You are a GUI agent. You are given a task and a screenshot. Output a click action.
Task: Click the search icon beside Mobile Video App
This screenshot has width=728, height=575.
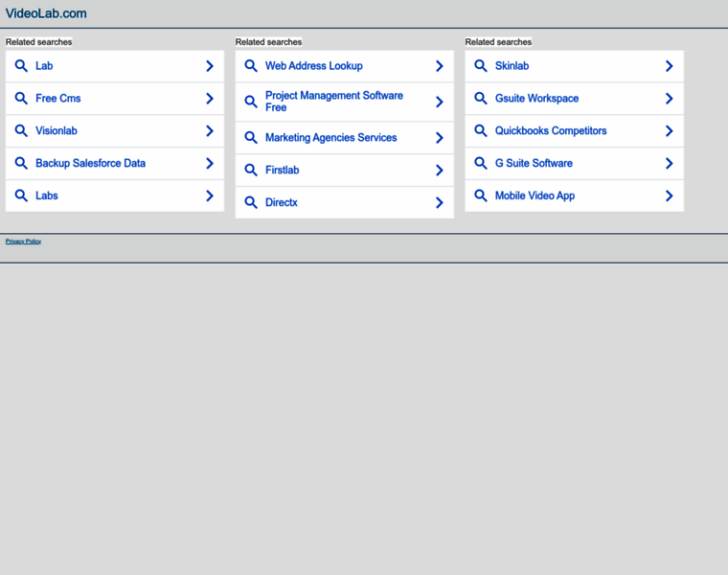pos(481,195)
